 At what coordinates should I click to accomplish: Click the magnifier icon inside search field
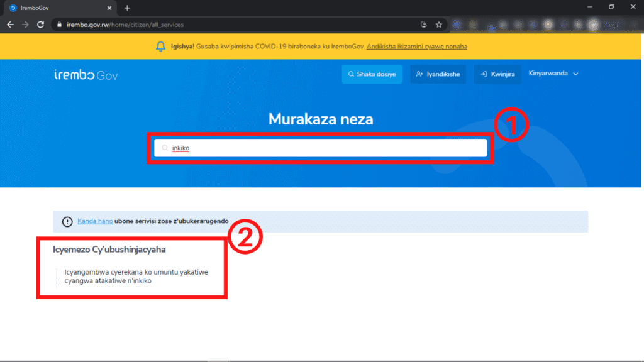165,148
